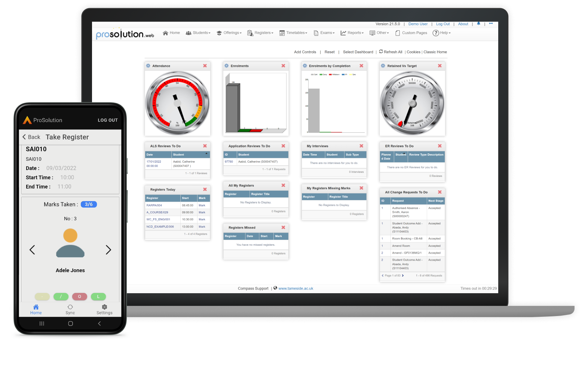Mark Adele Jones present with slash button
The height and width of the screenshot is (371, 588).
pos(61,297)
